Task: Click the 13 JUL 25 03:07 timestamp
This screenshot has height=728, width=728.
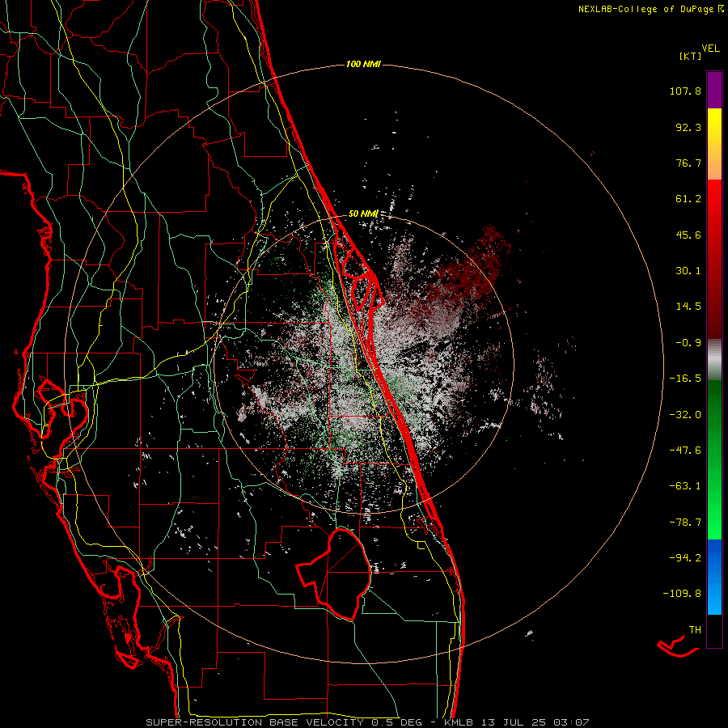Action: 535,722
